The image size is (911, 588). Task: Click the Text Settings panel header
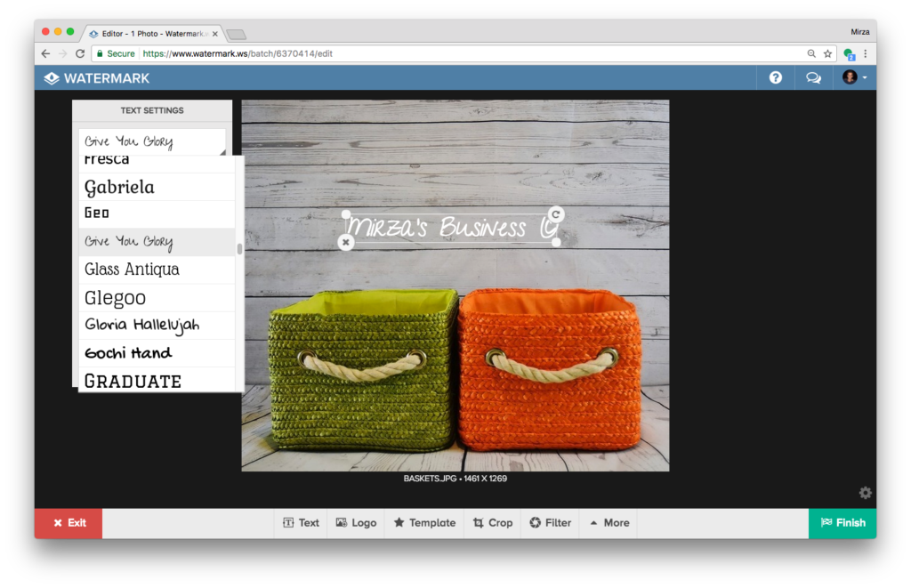pos(152,110)
